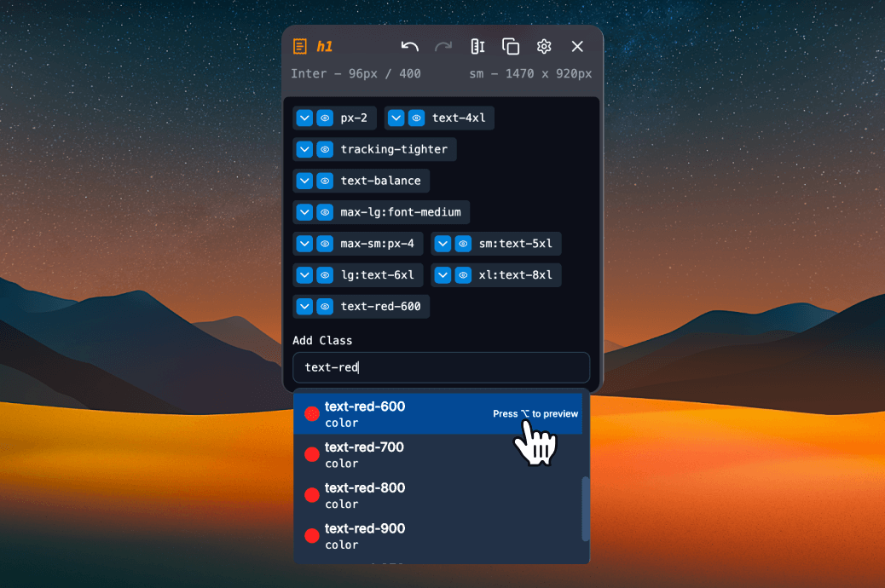Click the suggestion list scrollbar
This screenshot has height=588, width=885.
click(586, 509)
